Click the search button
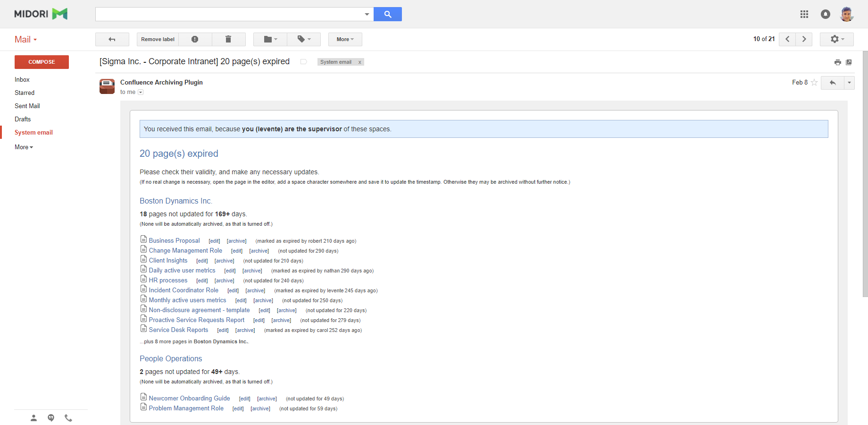Viewport: 868px width, 425px height. (x=387, y=14)
